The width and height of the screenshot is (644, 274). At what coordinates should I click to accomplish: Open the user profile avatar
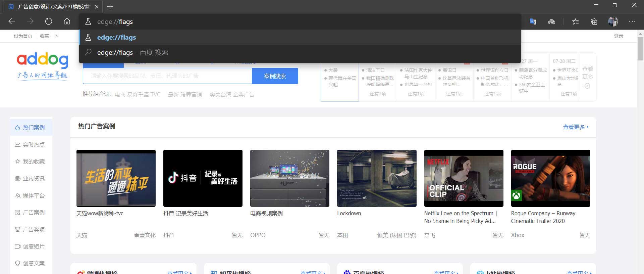pyautogui.click(x=613, y=21)
